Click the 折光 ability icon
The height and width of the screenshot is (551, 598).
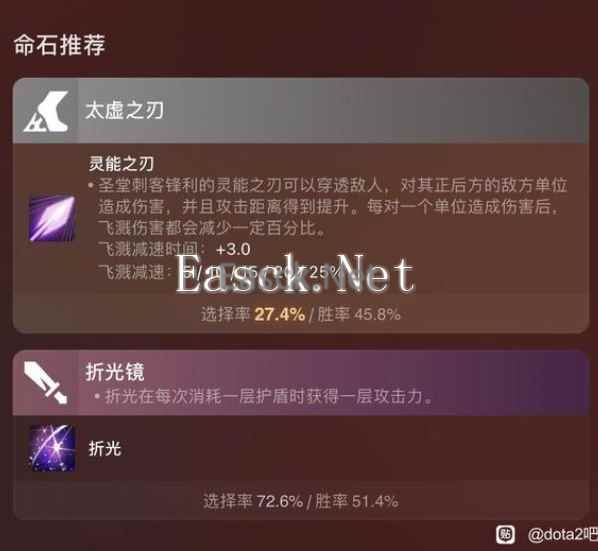coord(52,448)
